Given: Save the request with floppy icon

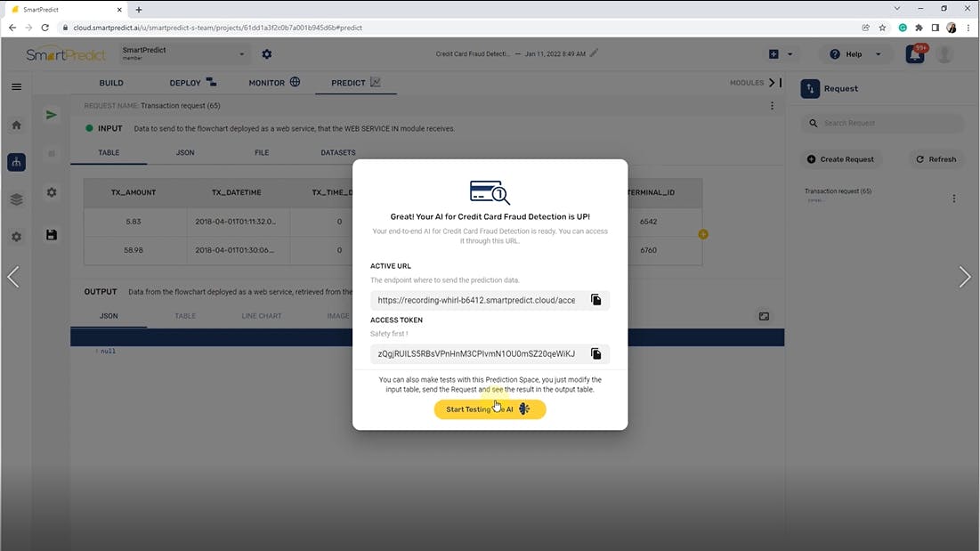Looking at the screenshot, I should 52,235.
